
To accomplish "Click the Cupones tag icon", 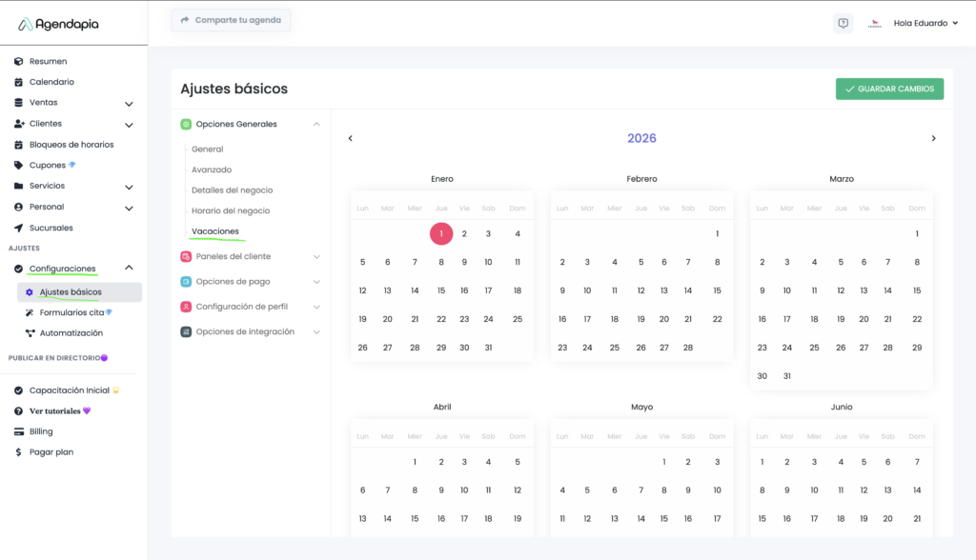I will point(19,166).
